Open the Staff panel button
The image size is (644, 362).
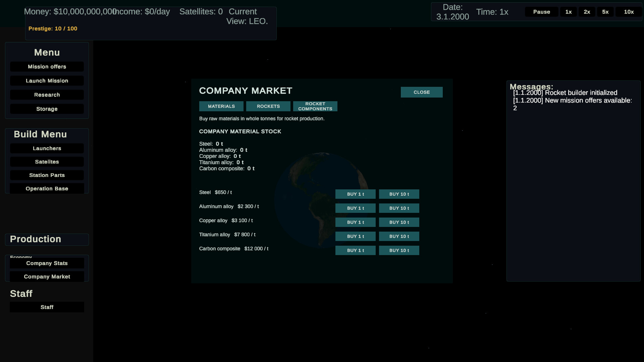[47, 307]
